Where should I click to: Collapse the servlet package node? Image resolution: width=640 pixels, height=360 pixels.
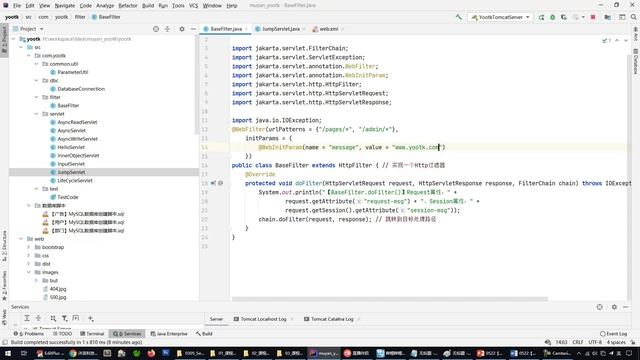tap(36, 114)
